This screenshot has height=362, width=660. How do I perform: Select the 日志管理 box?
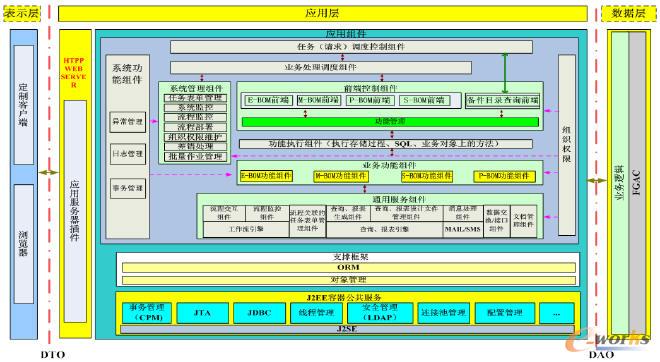click(x=128, y=154)
